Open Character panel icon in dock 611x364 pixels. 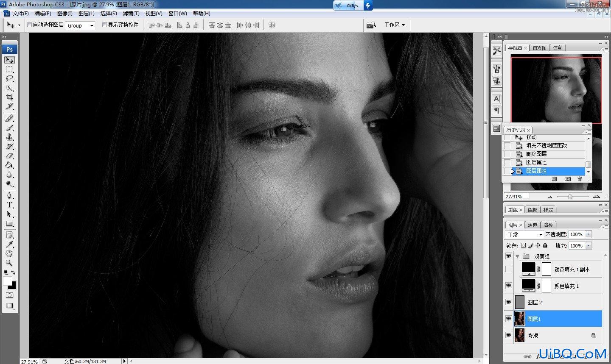pyautogui.click(x=496, y=99)
